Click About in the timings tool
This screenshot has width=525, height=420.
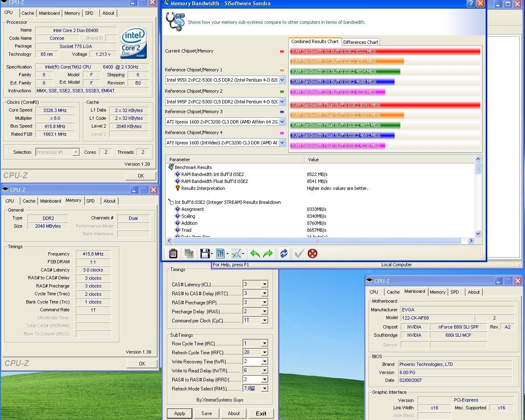tap(234, 413)
